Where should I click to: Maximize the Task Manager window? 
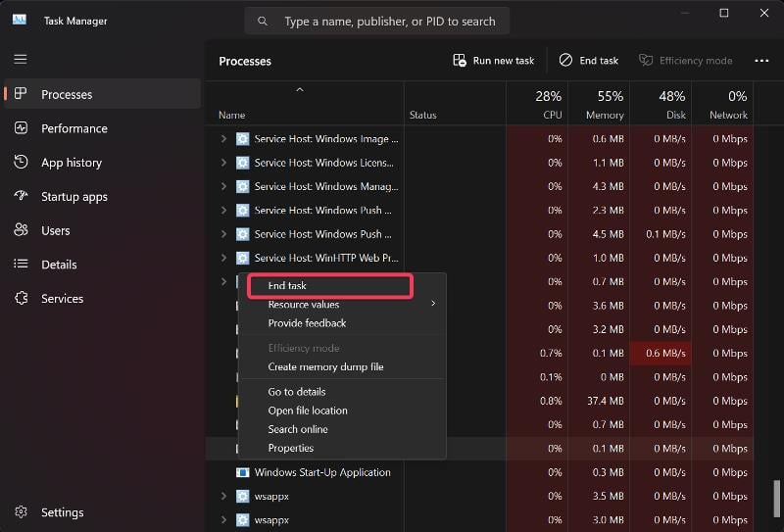click(724, 13)
